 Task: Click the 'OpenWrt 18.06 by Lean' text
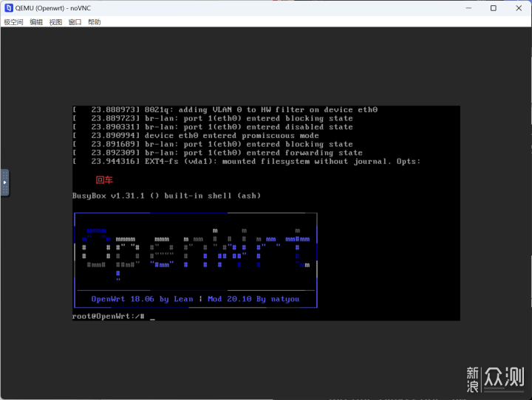click(x=142, y=299)
